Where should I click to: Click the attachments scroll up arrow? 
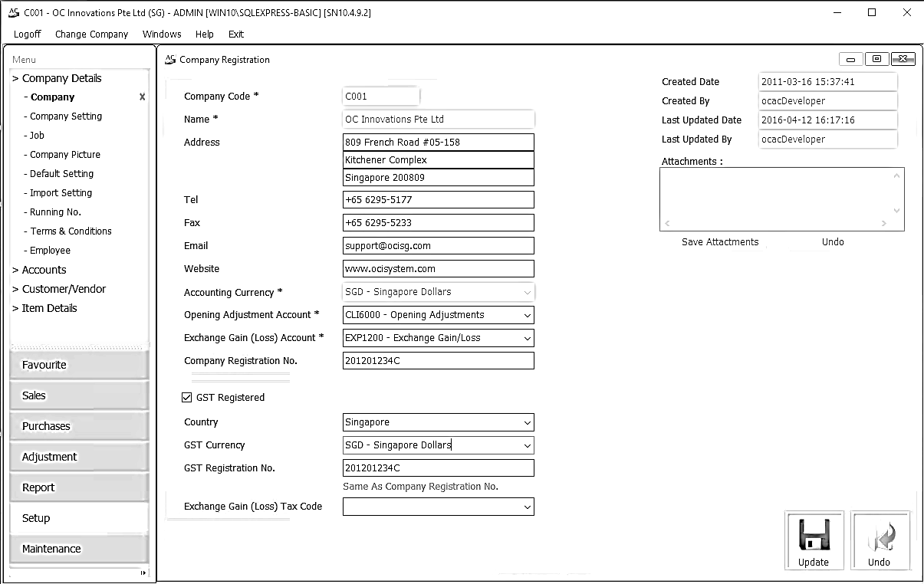[897, 174]
